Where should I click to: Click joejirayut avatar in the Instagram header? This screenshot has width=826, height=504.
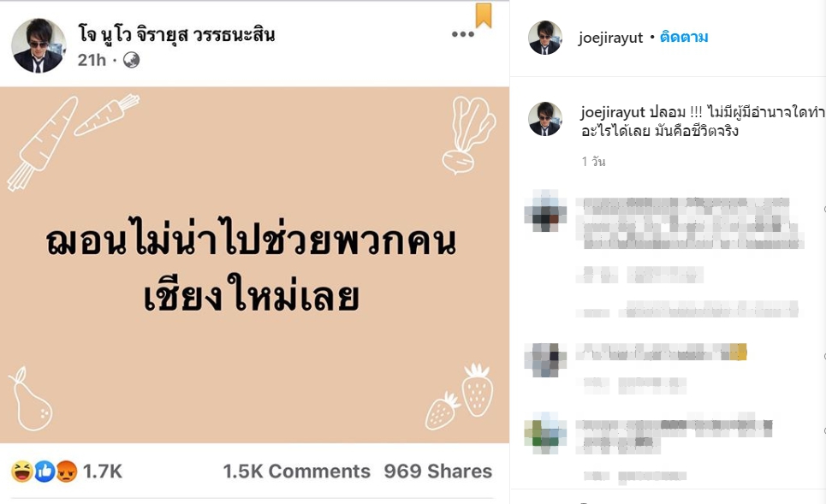(545, 38)
